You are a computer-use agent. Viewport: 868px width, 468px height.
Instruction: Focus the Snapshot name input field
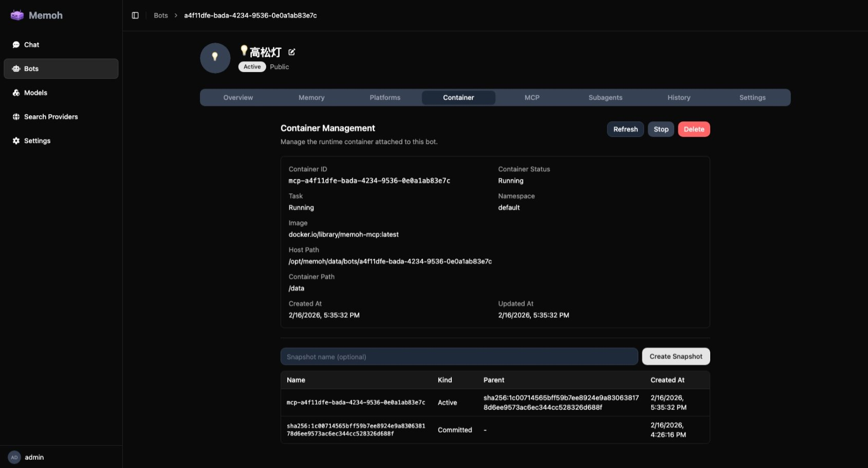click(x=459, y=357)
